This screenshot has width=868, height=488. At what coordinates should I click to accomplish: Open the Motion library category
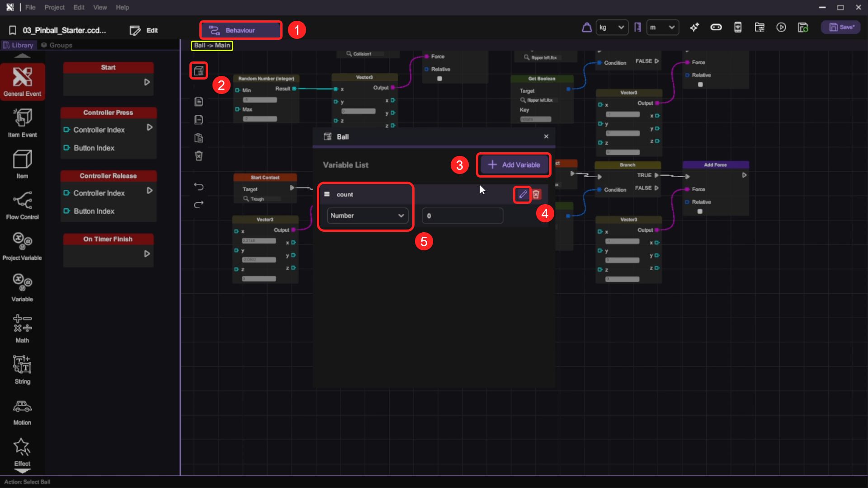click(22, 412)
